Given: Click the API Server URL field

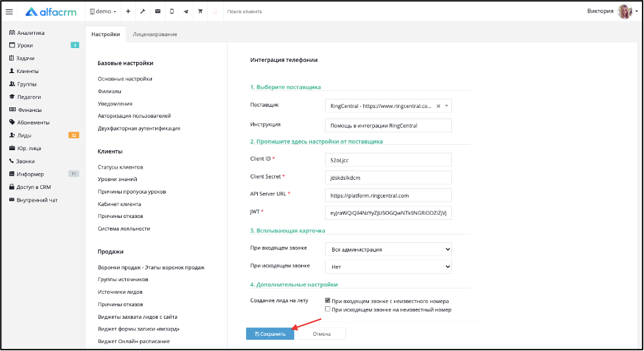Looking at the screenshot, I should (388, 195).
